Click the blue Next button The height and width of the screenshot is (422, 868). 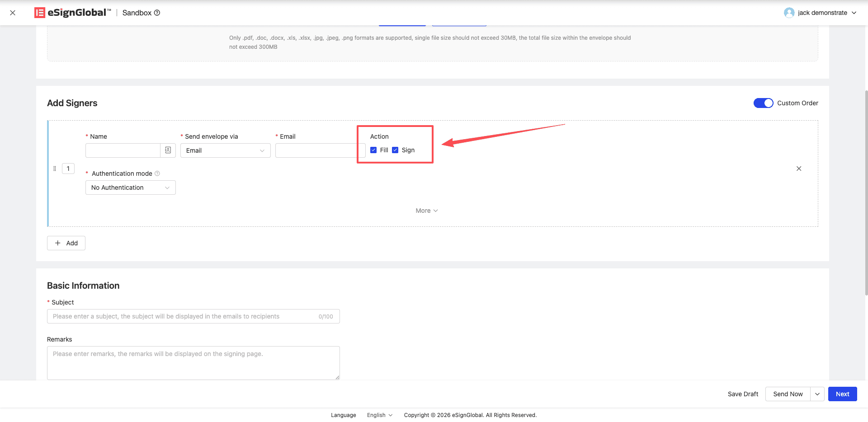click(842, 394)
